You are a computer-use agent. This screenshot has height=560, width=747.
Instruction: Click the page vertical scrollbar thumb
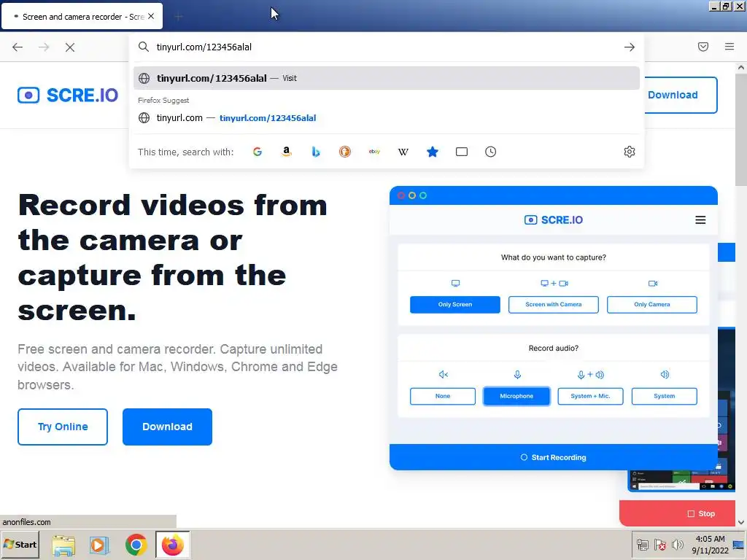pyautogui.click(x=741, y=130)
